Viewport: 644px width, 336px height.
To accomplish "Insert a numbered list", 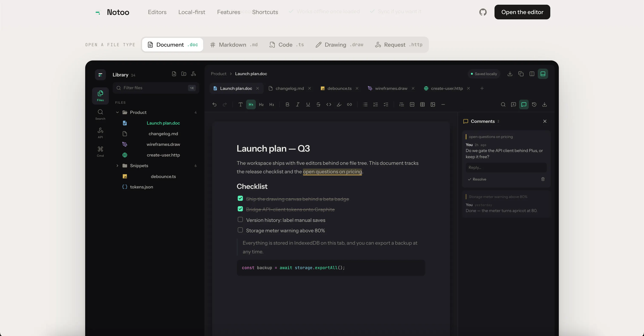I will point(375,105).
